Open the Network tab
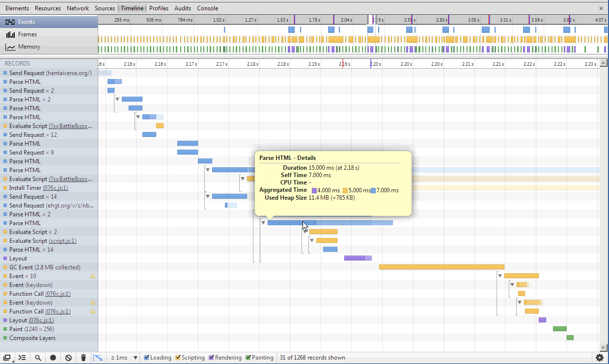Image resolution: width=609 pixels, height=364 pixels. tap(78, 8)
